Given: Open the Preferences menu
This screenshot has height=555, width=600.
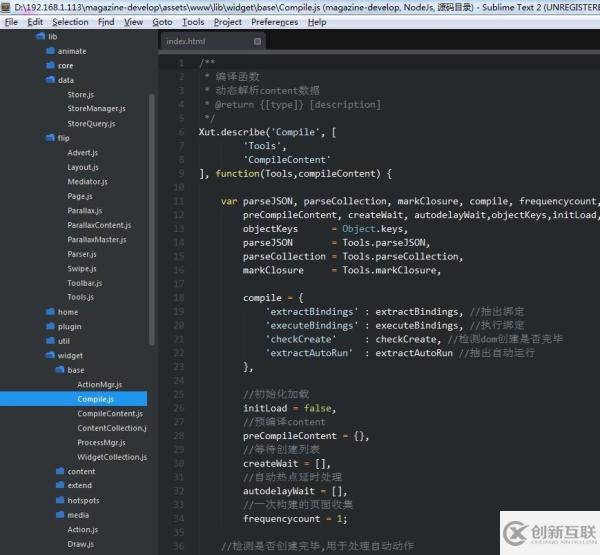Looking at the screenshot, I should pyautogui.click(x=274, y=22).
